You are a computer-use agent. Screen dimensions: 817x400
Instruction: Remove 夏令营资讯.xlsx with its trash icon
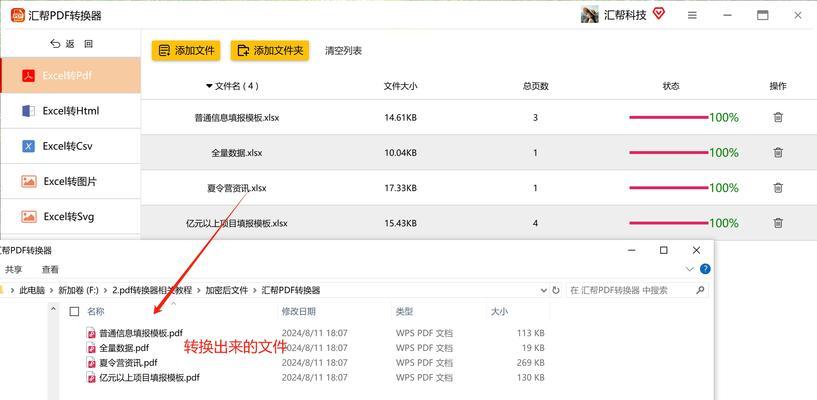(x=778, y=187)
